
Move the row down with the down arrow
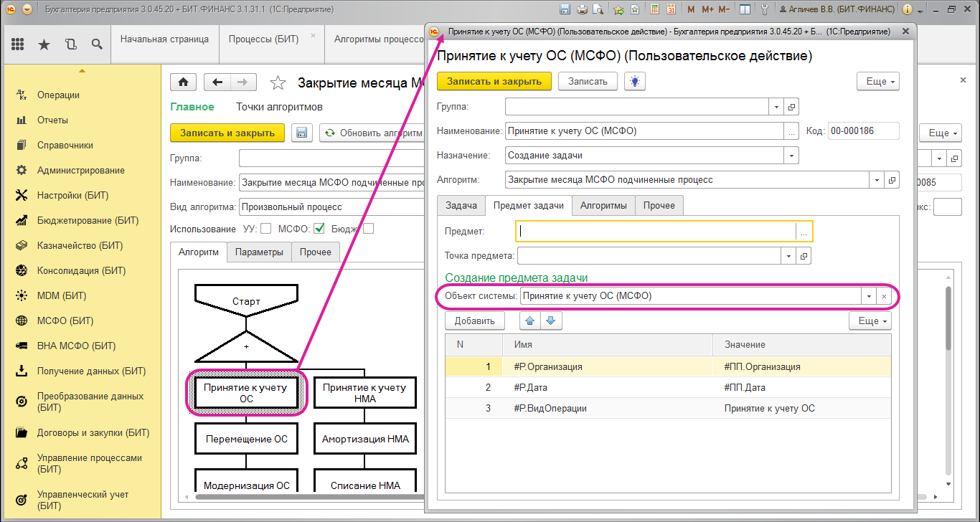(x=550, y=321)
